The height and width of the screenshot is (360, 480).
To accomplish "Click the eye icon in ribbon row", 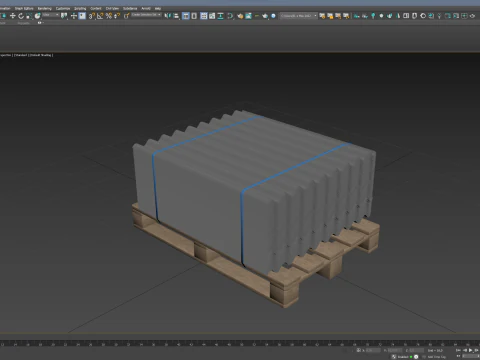I will coord(40,23).
